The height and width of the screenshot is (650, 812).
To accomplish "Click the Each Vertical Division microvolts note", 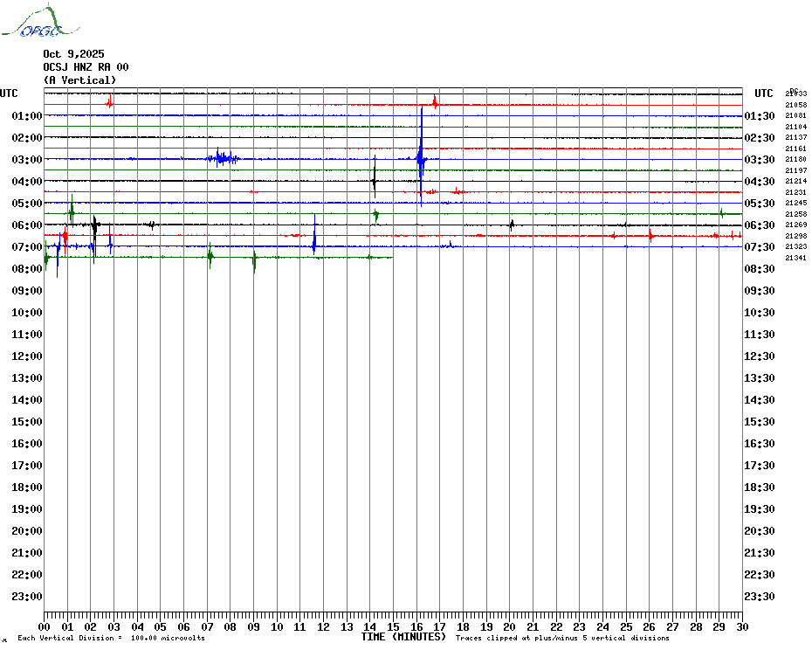I will pyautogui.click(x=112, y=638).
